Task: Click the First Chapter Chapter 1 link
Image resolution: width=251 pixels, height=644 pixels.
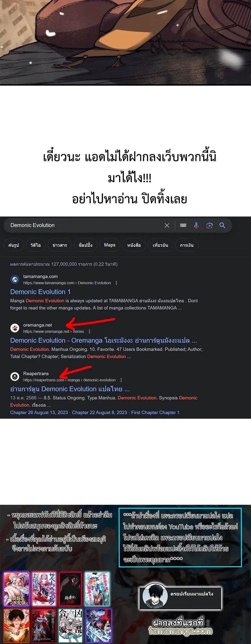Action: (x=155, y=412)
